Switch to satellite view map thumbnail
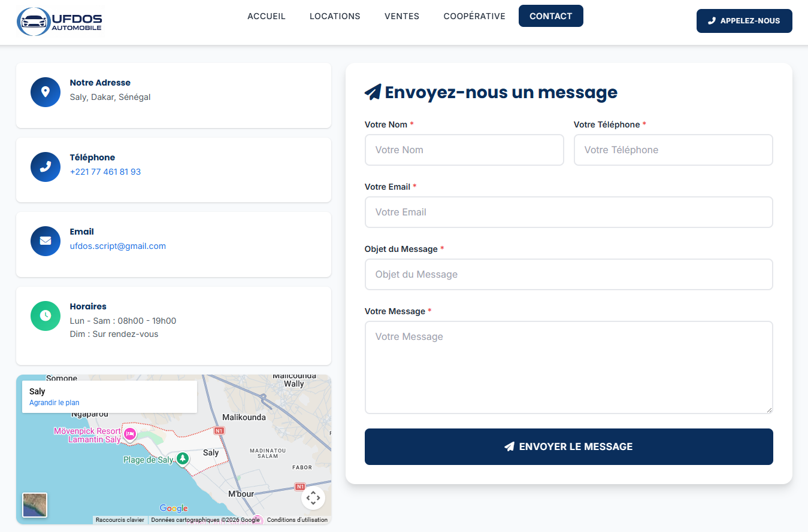Image resolution: width=808 pixels, height=532 pixels. point(35,504)
